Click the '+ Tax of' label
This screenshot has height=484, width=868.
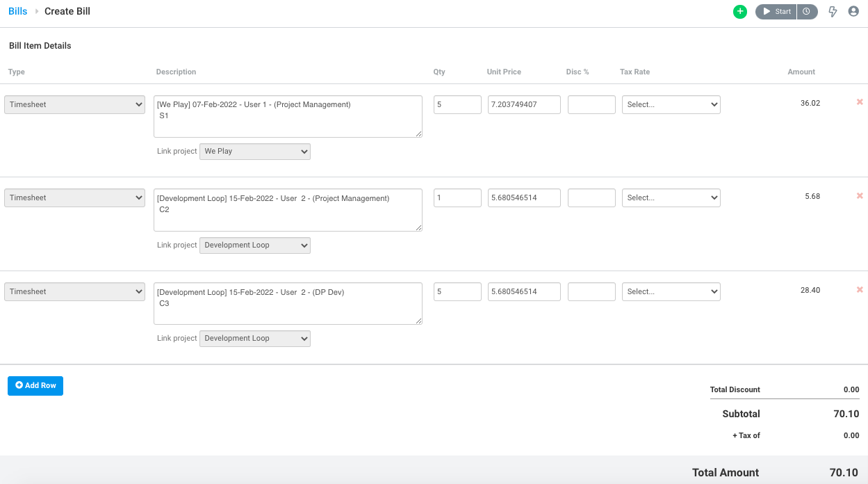pyautogui.click(x=746, y=435)
